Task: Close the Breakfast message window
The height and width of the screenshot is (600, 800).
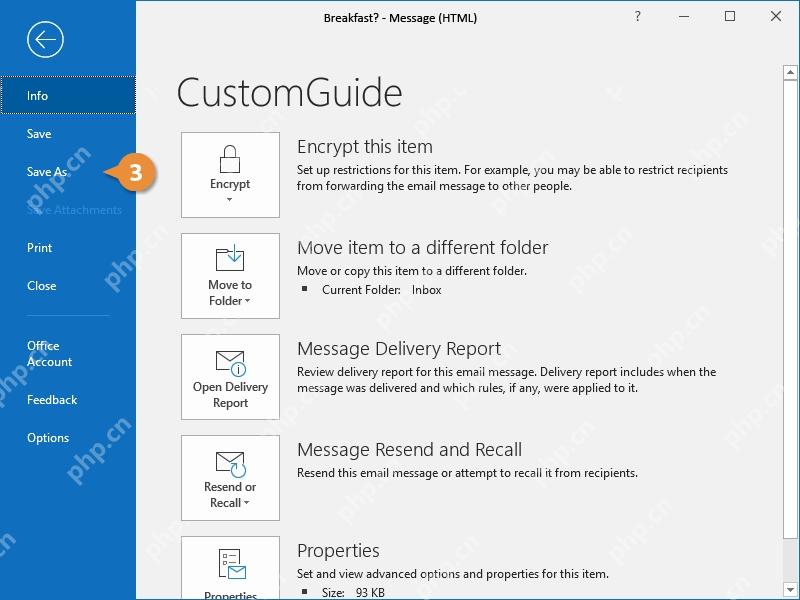Action: pyautogui.click(x=776, y=16)
